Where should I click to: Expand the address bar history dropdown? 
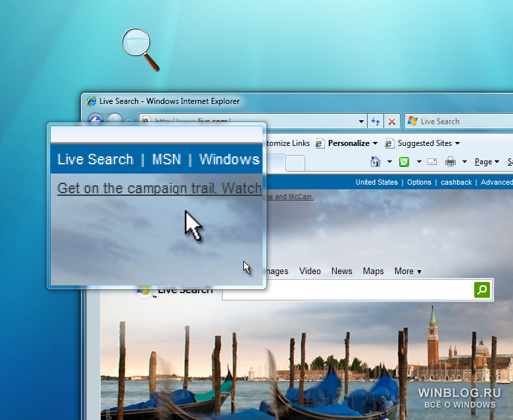(x=361, y=122)
